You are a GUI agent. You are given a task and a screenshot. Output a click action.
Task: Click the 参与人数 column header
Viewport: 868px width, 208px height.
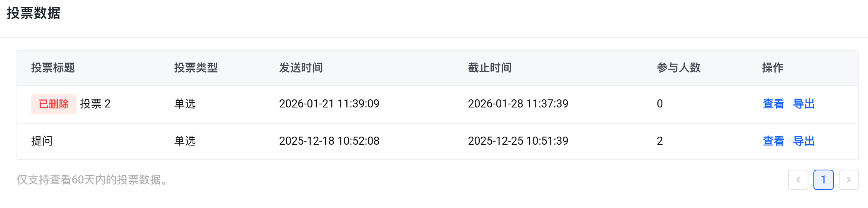coord(678,68)
